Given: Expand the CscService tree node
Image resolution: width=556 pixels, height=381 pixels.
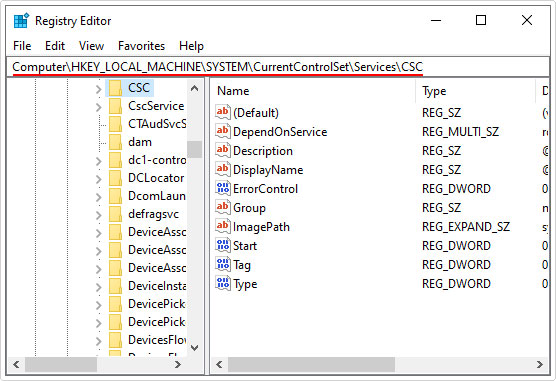Looking at the screenshot, I should pos(99,107).
